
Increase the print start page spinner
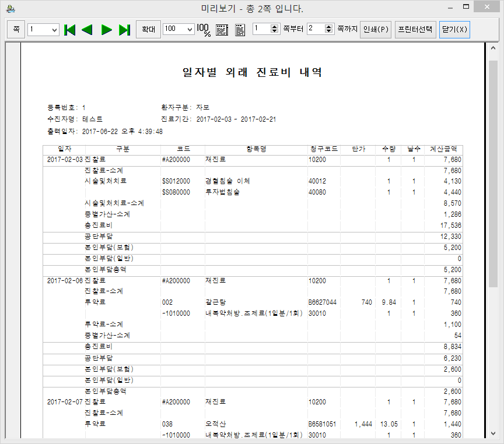pos(275,26)
